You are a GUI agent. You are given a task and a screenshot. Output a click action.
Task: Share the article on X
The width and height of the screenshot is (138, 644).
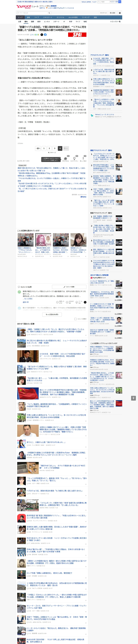click(42, 35)
